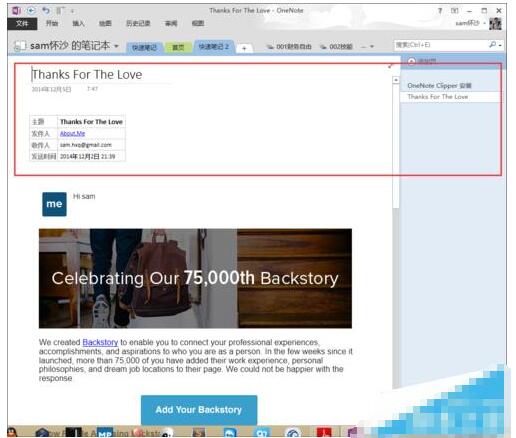516x438 pixels.
Task: Open the QQ penguin icon on taskbar
Action: click(x=12, y=433)
